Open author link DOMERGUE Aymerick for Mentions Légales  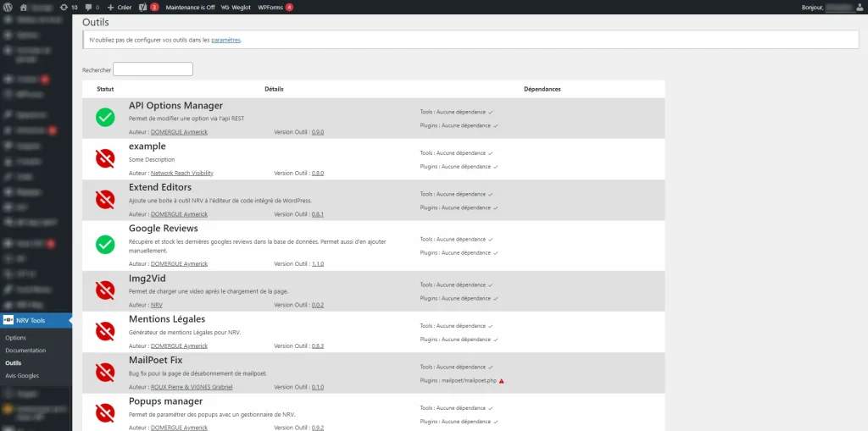click(180, 345)
